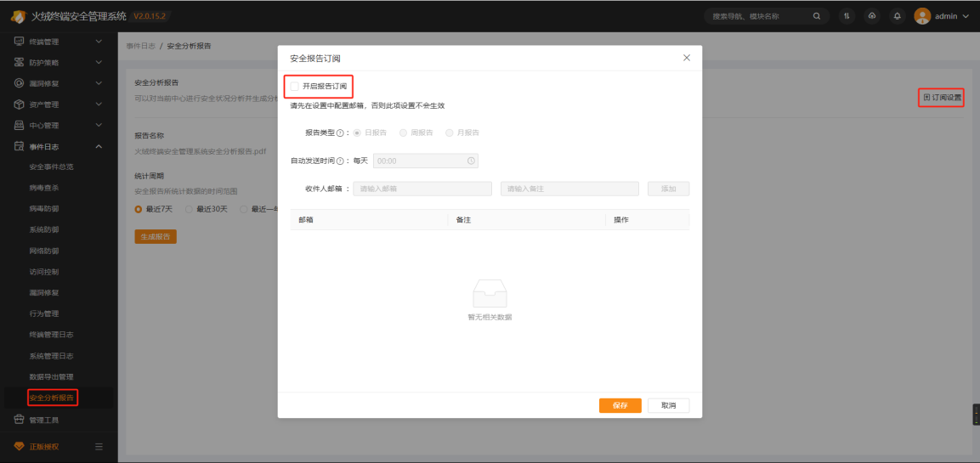
Task: Open 数据导出管理 page
Action: 51,377
